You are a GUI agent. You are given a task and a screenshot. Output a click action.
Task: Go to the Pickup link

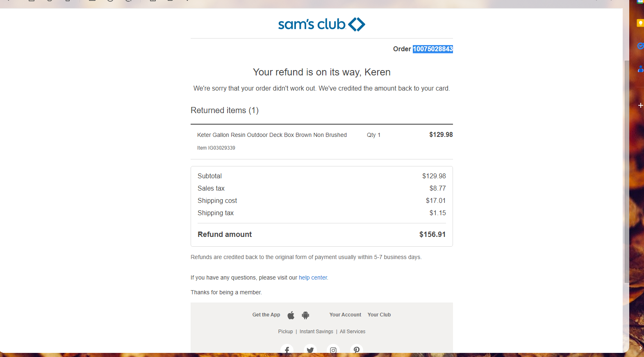285,332
